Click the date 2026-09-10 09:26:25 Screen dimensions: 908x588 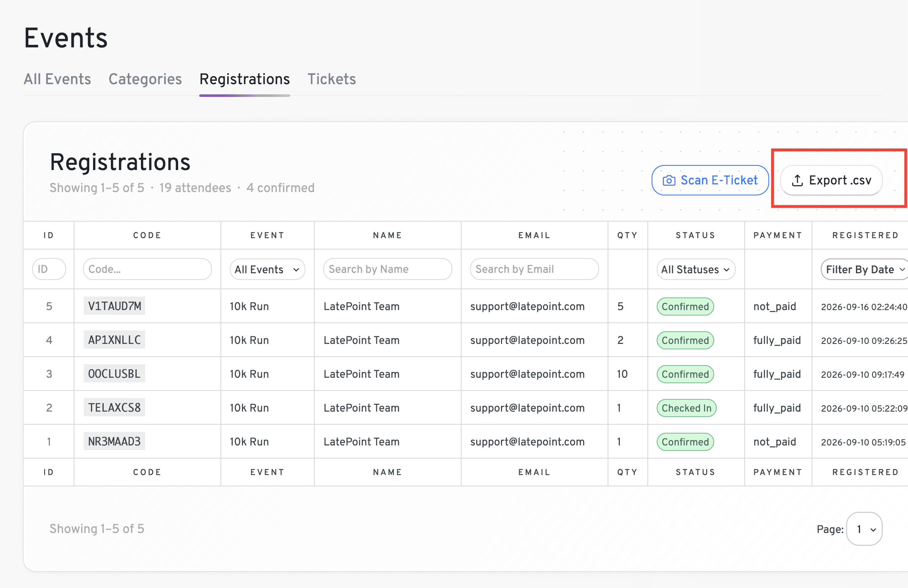[x=864, y=341]
